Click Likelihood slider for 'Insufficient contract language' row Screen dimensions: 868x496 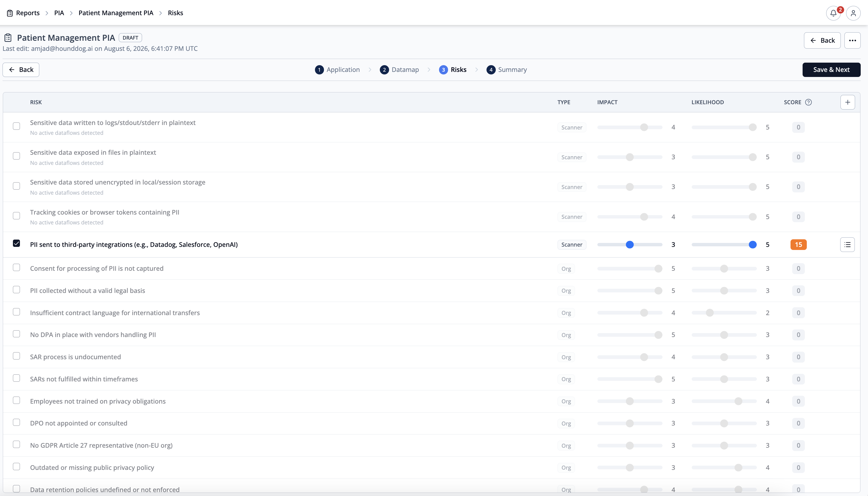pos(724,313)
